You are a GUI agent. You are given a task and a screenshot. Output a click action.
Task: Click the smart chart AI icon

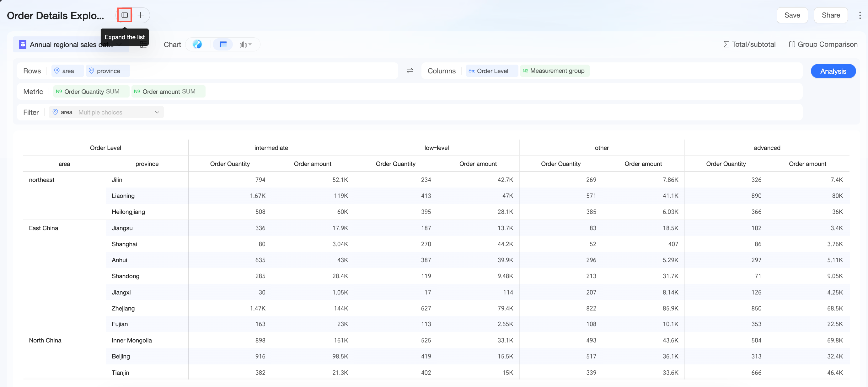(197, 45)
